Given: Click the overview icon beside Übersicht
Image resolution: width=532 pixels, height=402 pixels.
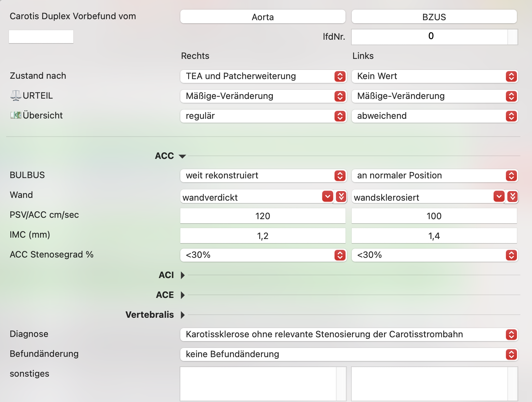Looking at the screenshot, I should pos(16,115).
